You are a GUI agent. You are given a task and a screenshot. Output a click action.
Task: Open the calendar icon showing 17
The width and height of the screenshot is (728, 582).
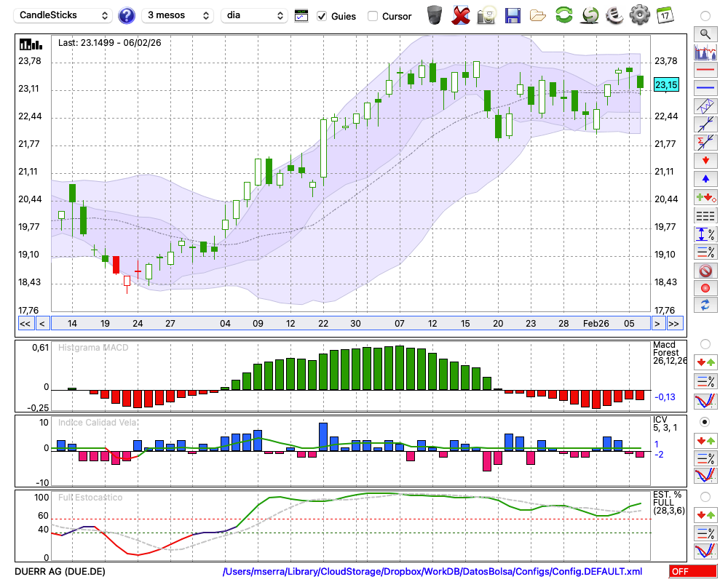pos(664,15)
